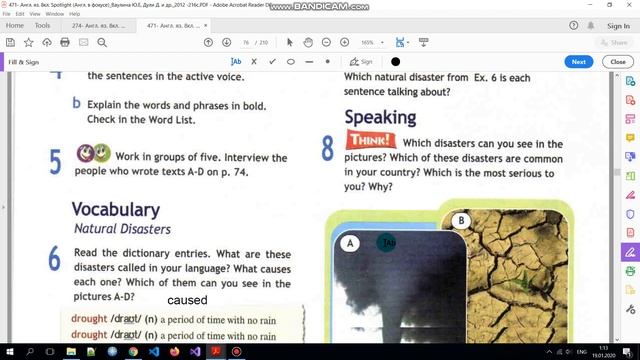
Task: Open the View menu
Action: tap(35, 14)
